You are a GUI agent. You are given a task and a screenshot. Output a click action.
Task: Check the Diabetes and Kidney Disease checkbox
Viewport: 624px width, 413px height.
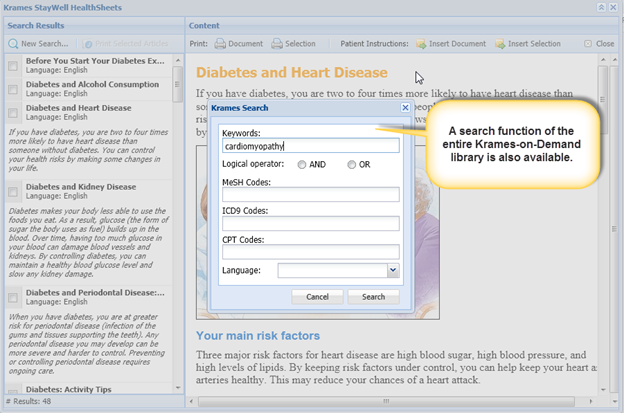coord(13,191)
